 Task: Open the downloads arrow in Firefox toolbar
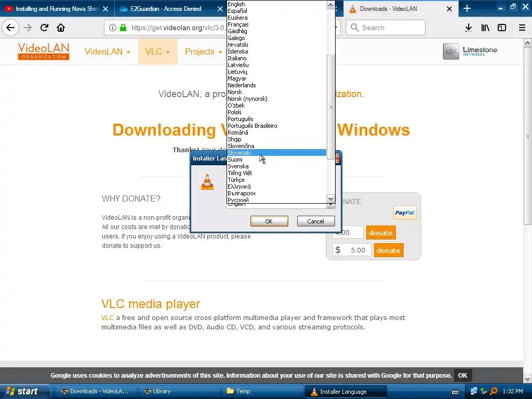(x=468, y=28)
